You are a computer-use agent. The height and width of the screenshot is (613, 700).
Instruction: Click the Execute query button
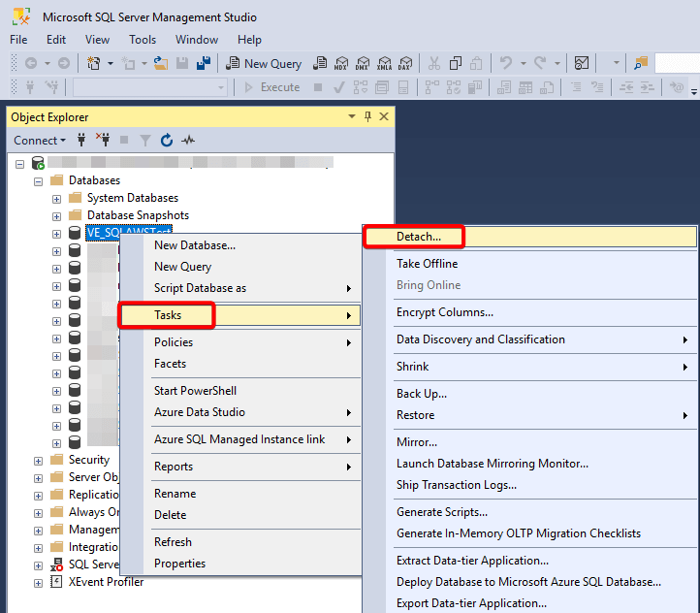[x=271, y=87]
